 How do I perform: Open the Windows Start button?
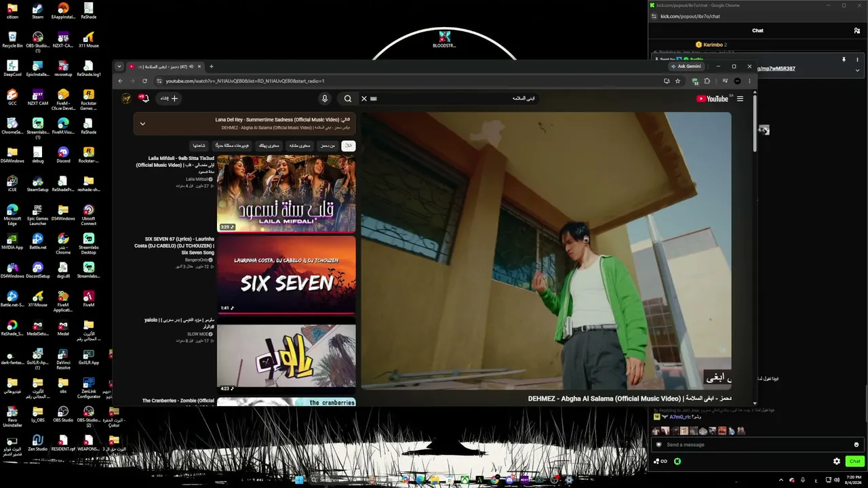299,480
